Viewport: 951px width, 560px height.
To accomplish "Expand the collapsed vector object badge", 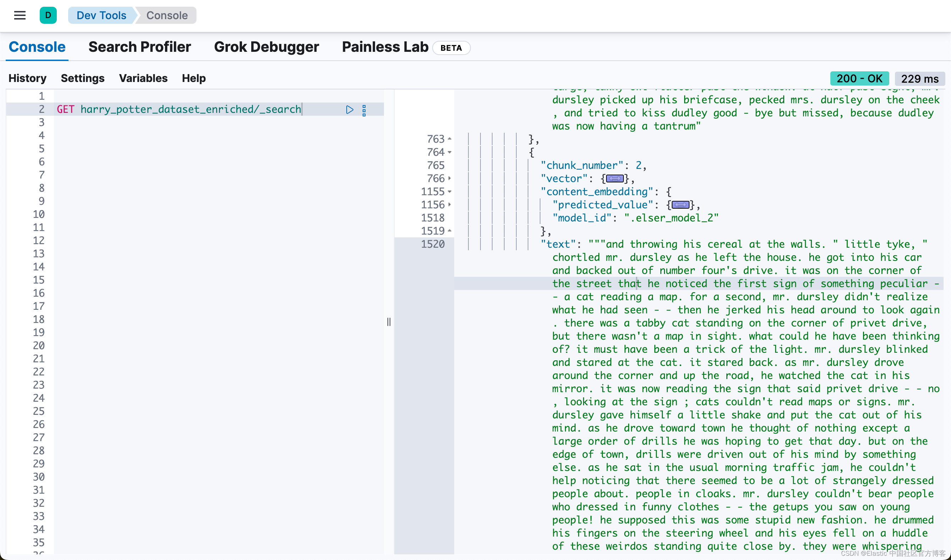I will click(x=615, y=179).
